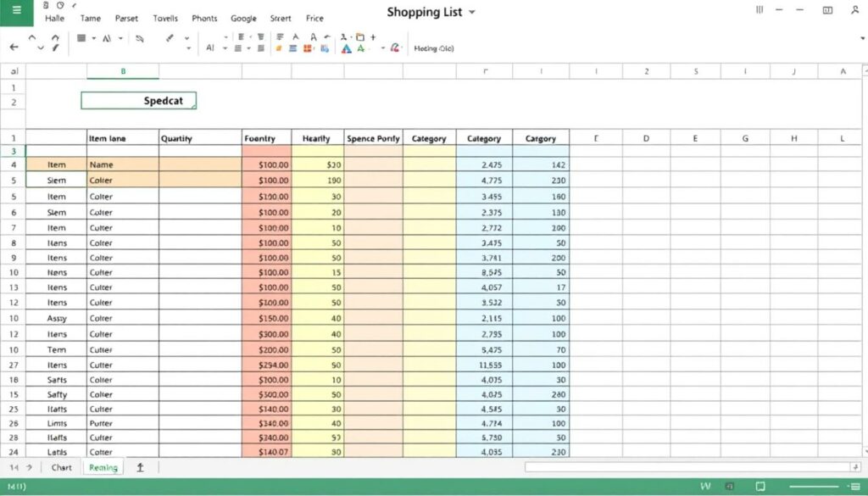Click the Foontry column header
The image size is (868, 496).
click(x=267, y=138)
